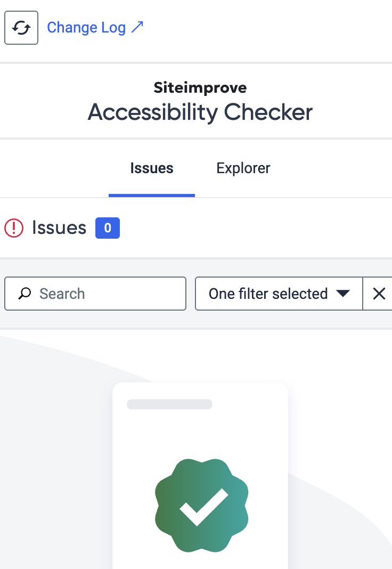The image size is (392, 569).
Task: Click the magnifying glass search icon
Action: 24,294
